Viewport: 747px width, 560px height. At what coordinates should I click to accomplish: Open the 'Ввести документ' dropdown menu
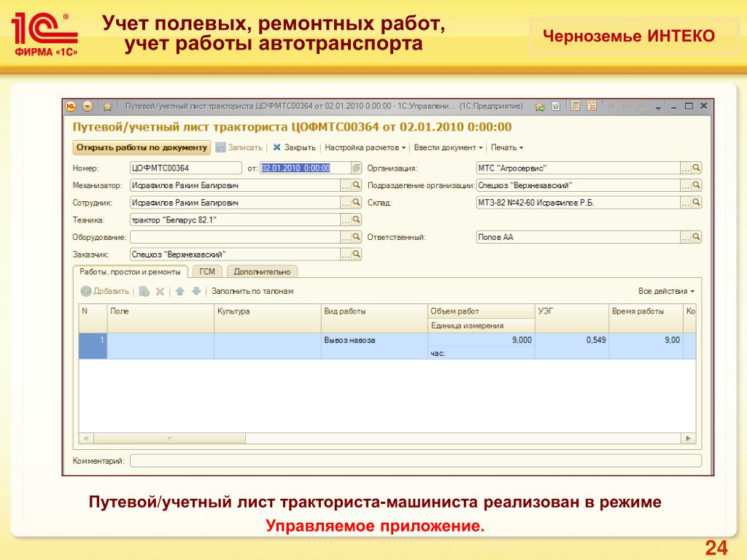449,147
